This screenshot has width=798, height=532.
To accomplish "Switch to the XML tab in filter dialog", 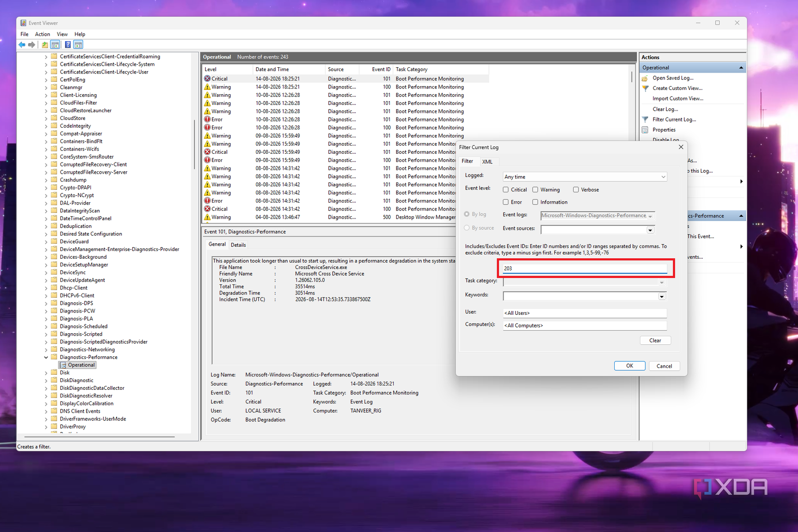I will [487, 162].
